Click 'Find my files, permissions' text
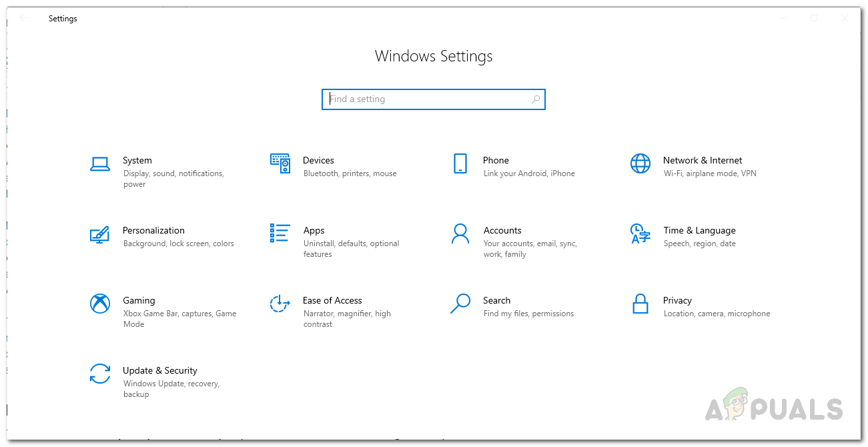This screenshot has width=868, height=447. [x=528, y=314]
